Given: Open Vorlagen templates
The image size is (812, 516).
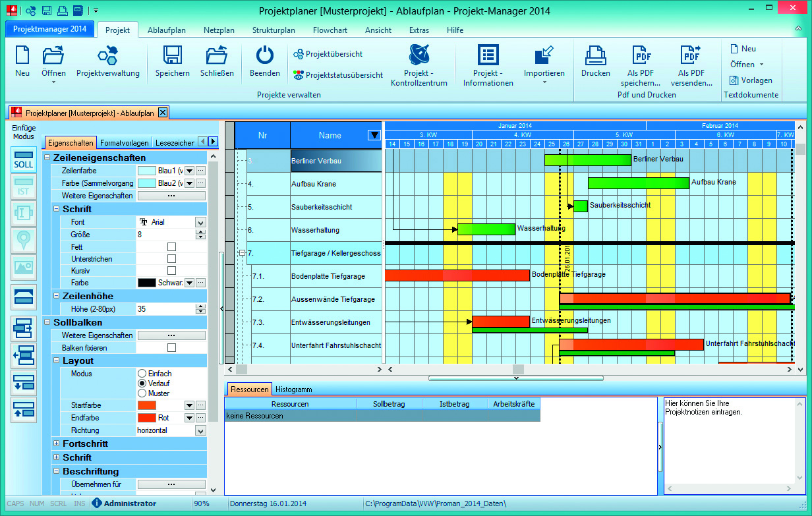Looking at the screenshot, I should coord(751,80).
